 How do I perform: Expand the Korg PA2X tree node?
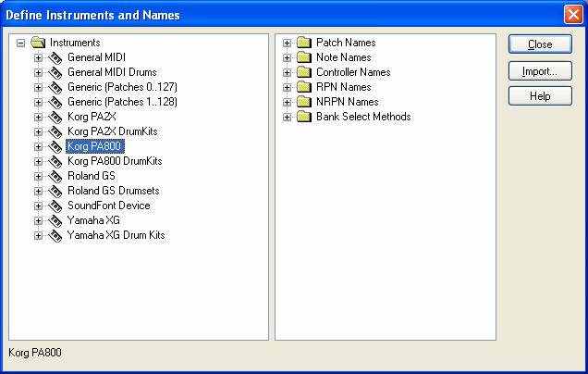(38, 117)
